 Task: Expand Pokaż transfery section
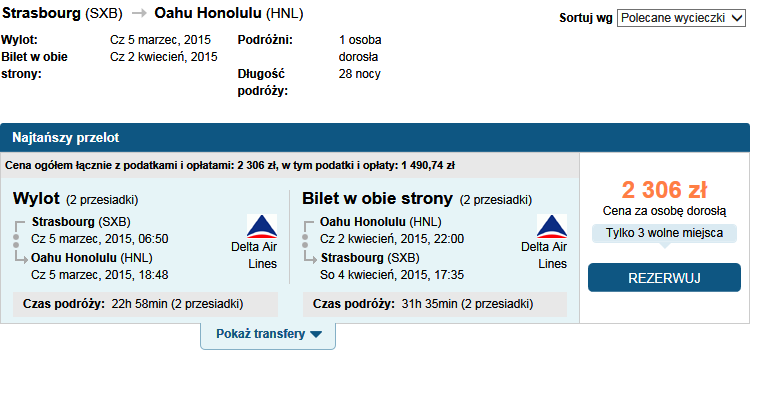pos(268,335)
